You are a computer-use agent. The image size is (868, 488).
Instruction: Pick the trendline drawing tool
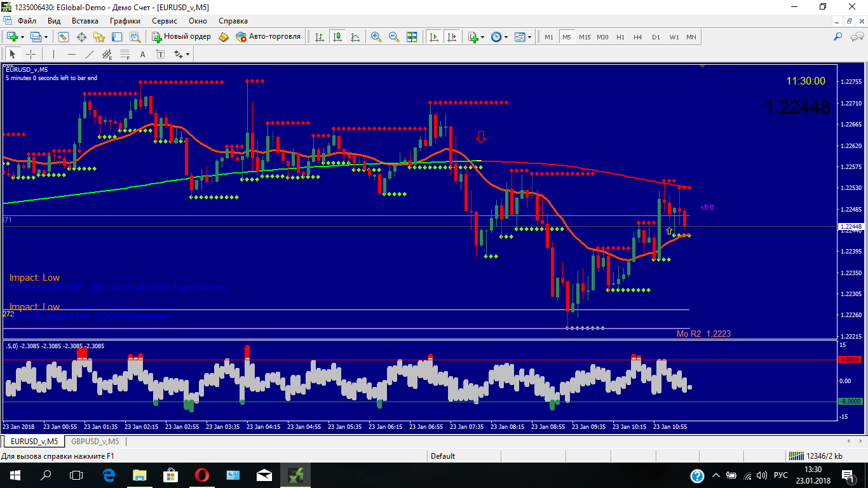90,54
